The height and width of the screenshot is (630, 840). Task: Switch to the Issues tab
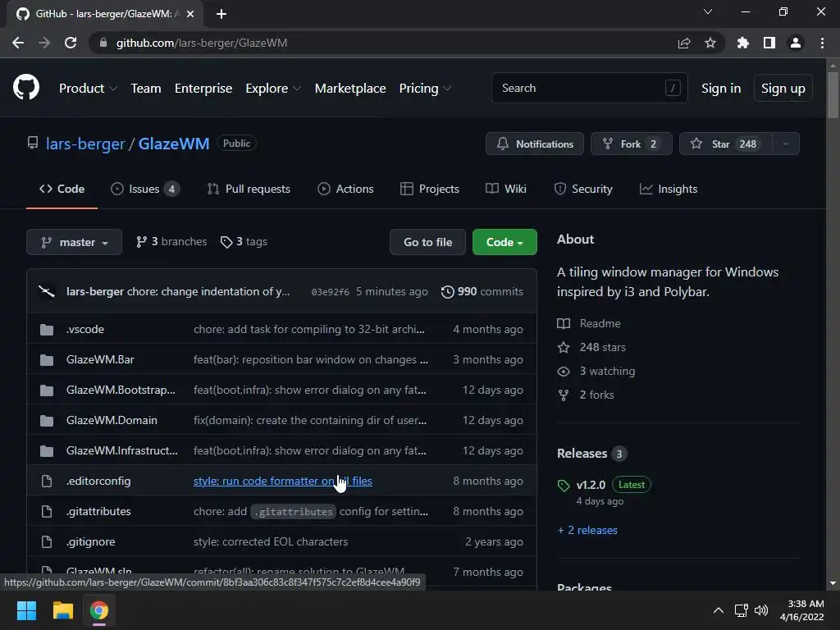click(x=144, y=189)
